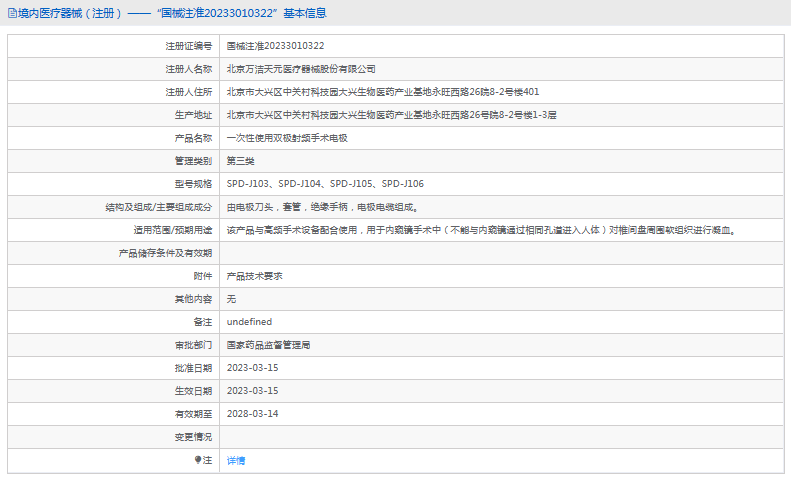Select the header title 境内医疗器械（注册）基本信息
791x481 pixels.
tap(172, 13)
